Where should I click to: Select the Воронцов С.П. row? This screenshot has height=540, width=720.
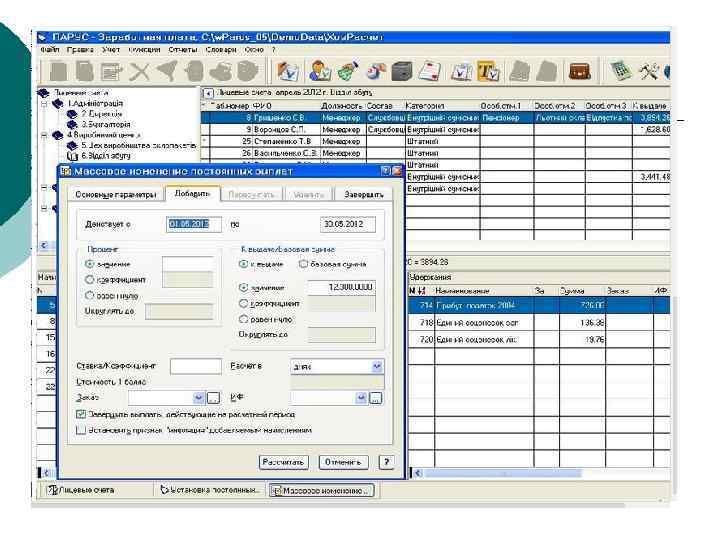[435, 130]
